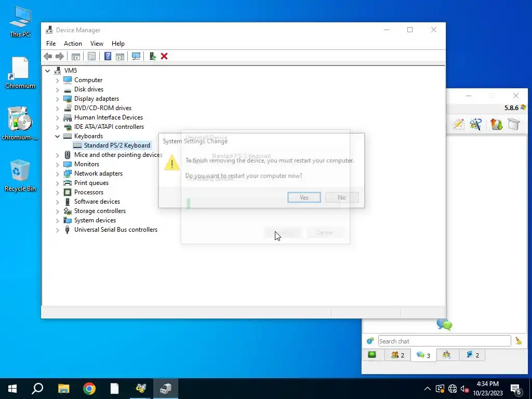The image size is (532, 399).
Task: Open the Properties toolbar icon
Action: [x=91, y=56]
